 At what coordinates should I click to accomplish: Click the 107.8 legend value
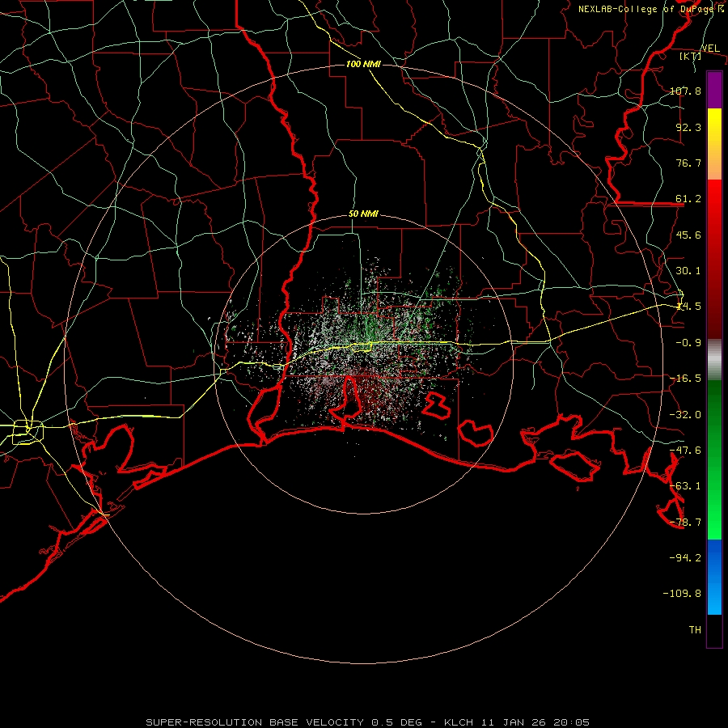tap(685, 91)
